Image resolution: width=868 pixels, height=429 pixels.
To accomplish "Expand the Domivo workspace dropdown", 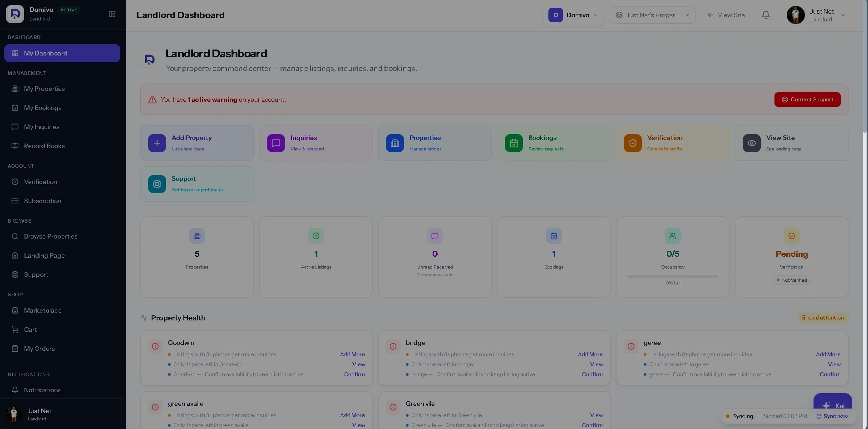I will pyautogui.click(x=573, y=15).
